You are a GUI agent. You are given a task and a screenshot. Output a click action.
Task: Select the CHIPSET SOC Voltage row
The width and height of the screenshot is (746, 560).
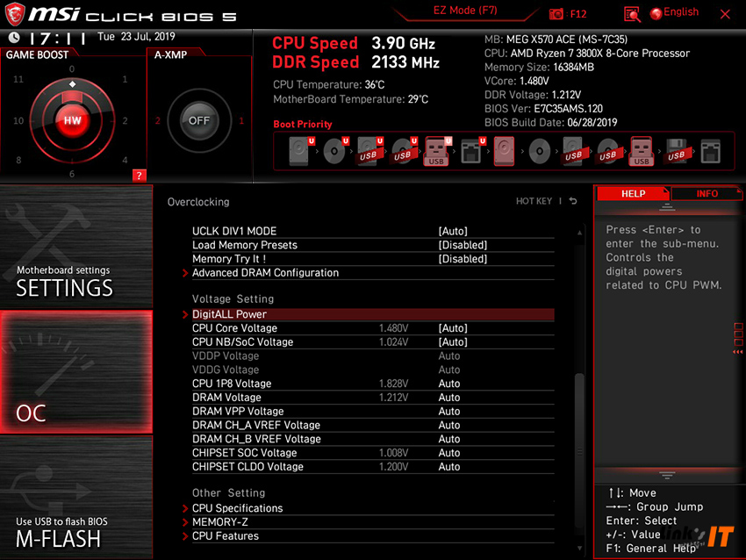coord(373,452)
